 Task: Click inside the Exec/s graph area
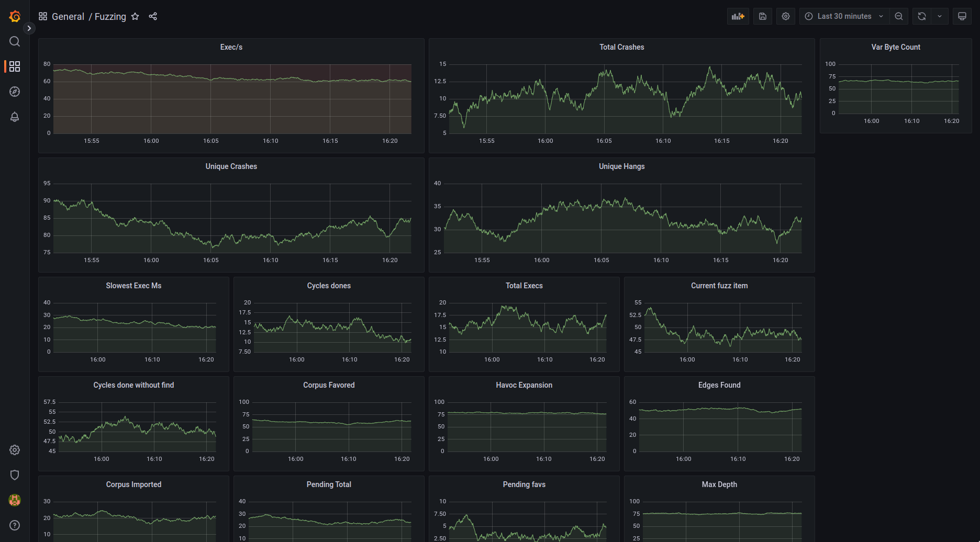point(232,99)
